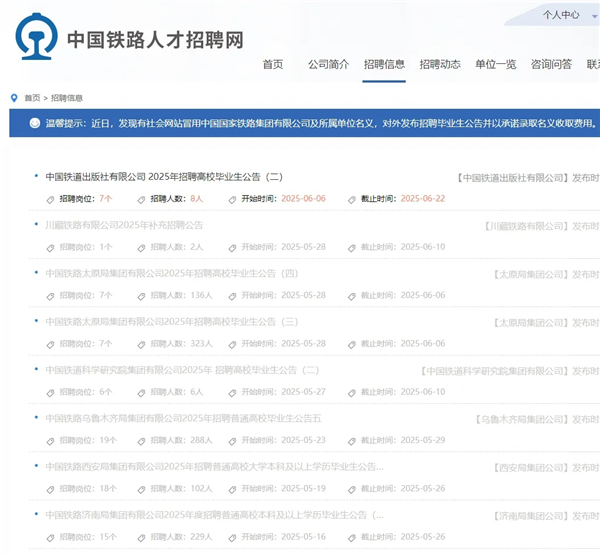Open 咨询问答 navigation item
The image size is (600, 557).
(x=551, y=64)
